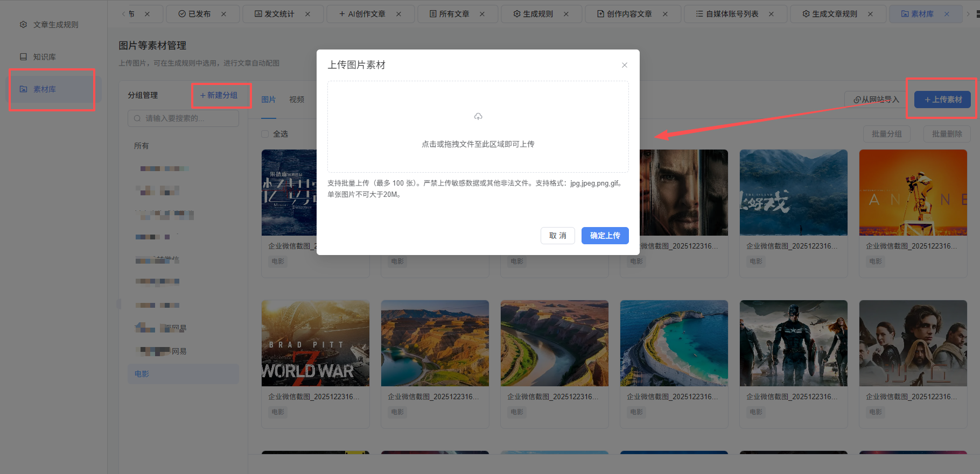Image resolution: width=980 pixels, height=474 pixels.
Task: Switch to the 视频 tab
Action: tap(297, 100)
